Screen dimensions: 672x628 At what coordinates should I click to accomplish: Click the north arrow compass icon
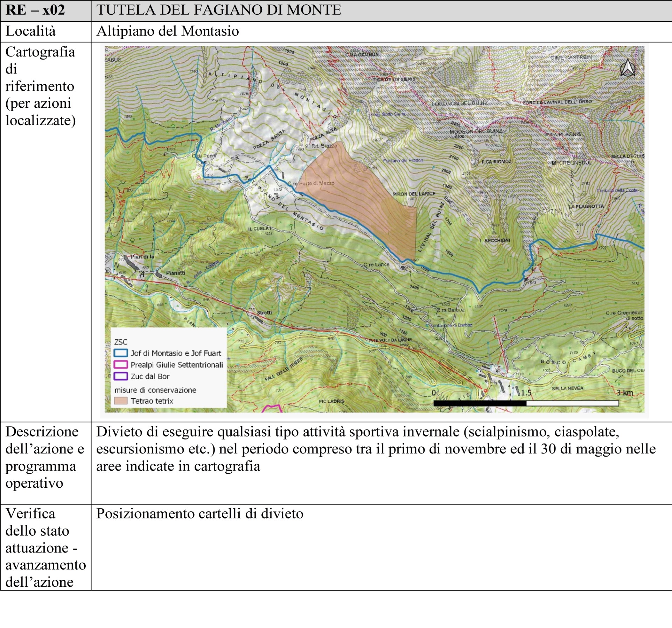point(628,68)
